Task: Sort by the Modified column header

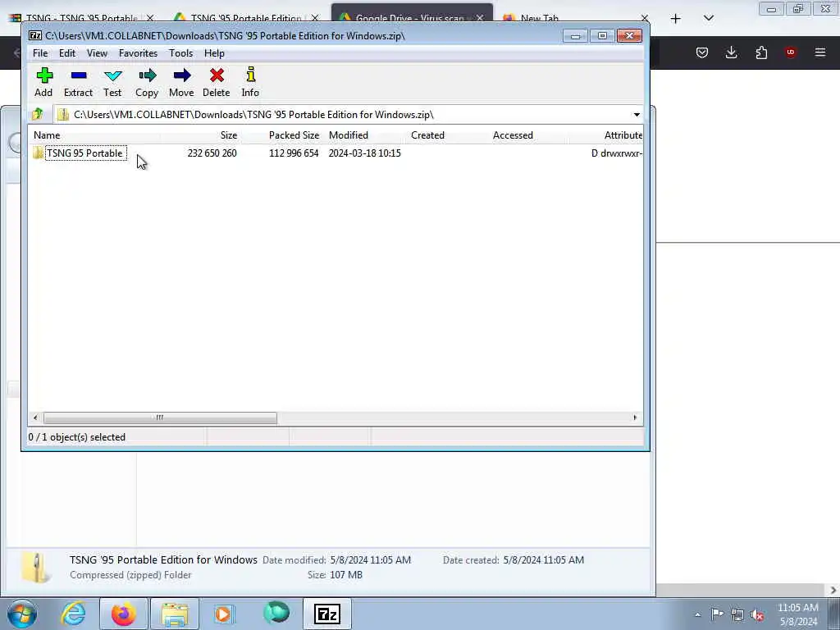Action: coord(363,135)
